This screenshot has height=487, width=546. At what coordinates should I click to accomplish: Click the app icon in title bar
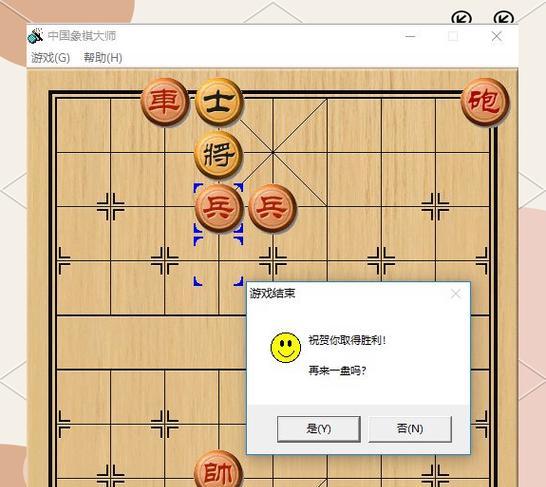coord(36,36)
